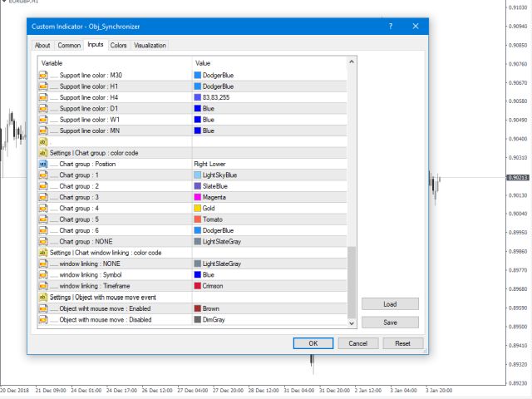Click the string icon of Settings | Chart window linking row
The image size is (532, 399).
point(43,253)
